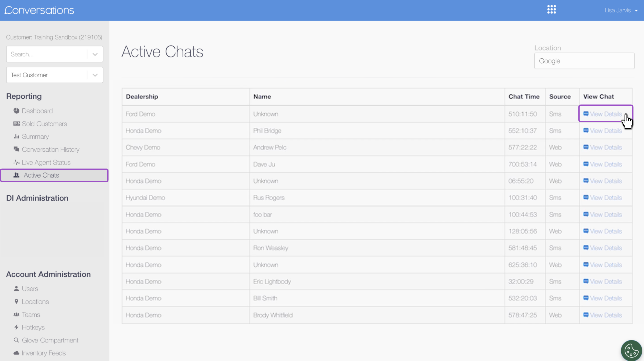
Task: Click the 32:00:29 chat time cell
Action: (x=525, y=282)
